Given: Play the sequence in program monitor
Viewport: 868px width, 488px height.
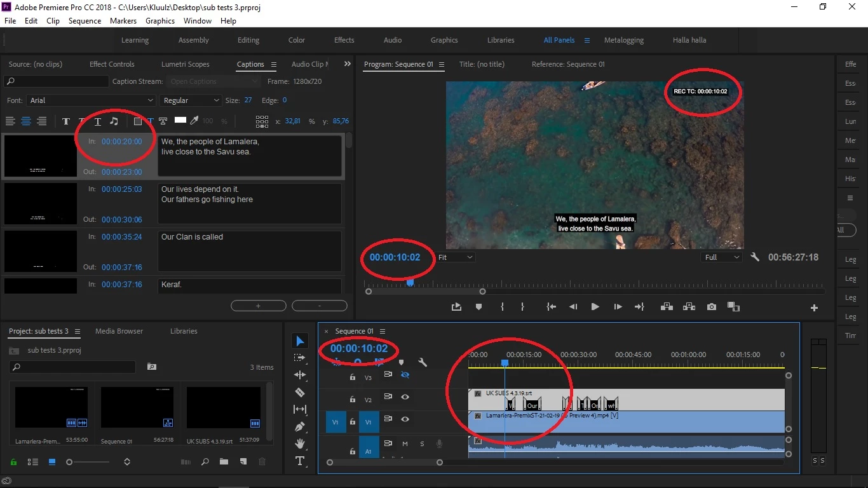Looking at the screenshot, I should pos(595,307).
